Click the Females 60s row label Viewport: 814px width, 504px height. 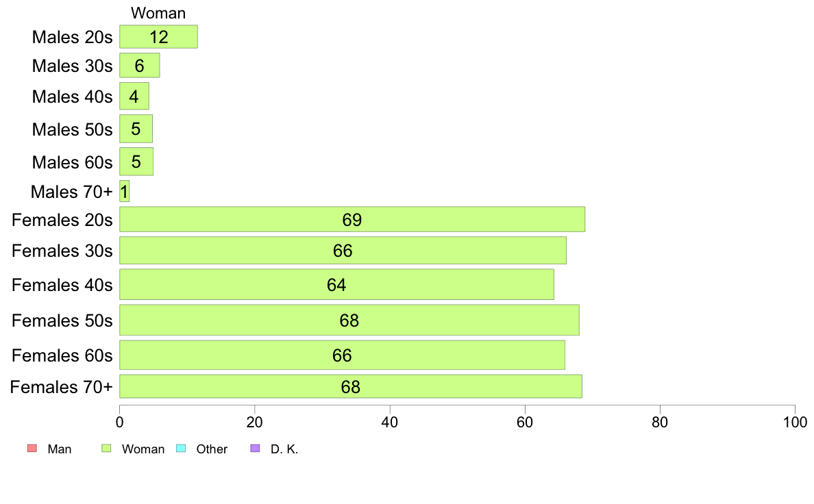click(x=62, y=355)
